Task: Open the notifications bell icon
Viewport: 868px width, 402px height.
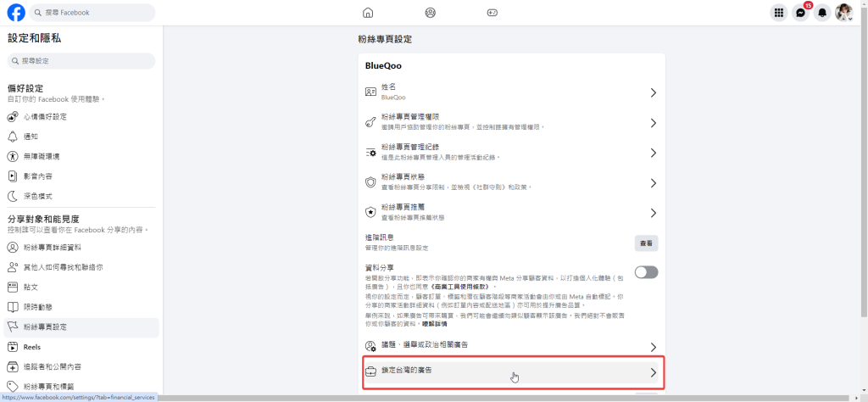Action: pos(821,13)
